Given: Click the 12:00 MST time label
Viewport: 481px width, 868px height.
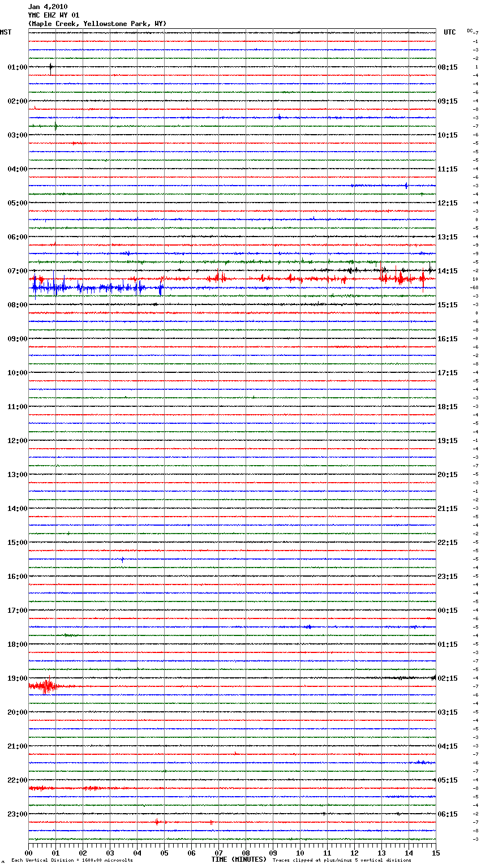Looking at the screenshot, I should click(x=17, y=441).
